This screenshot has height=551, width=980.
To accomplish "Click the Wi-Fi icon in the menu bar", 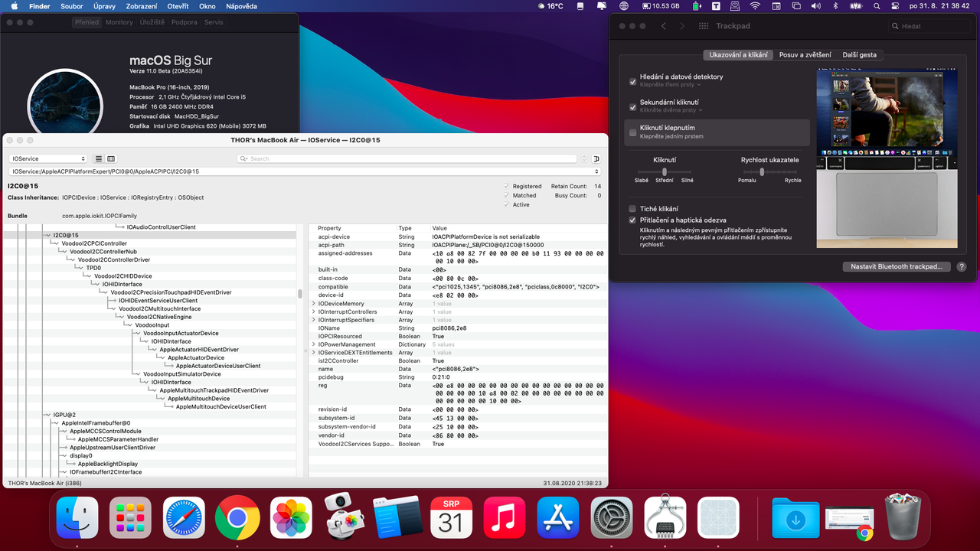I will click(x=755, y=5).
